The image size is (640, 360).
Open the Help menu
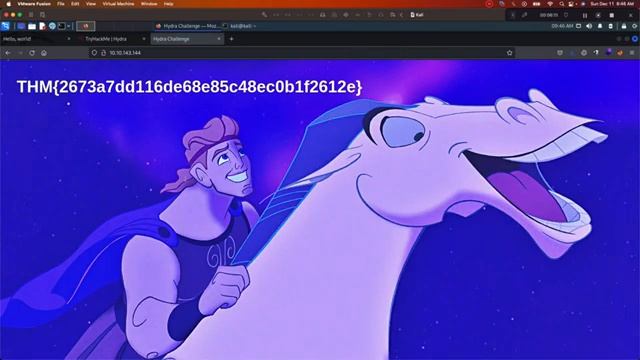pos(168,4)
